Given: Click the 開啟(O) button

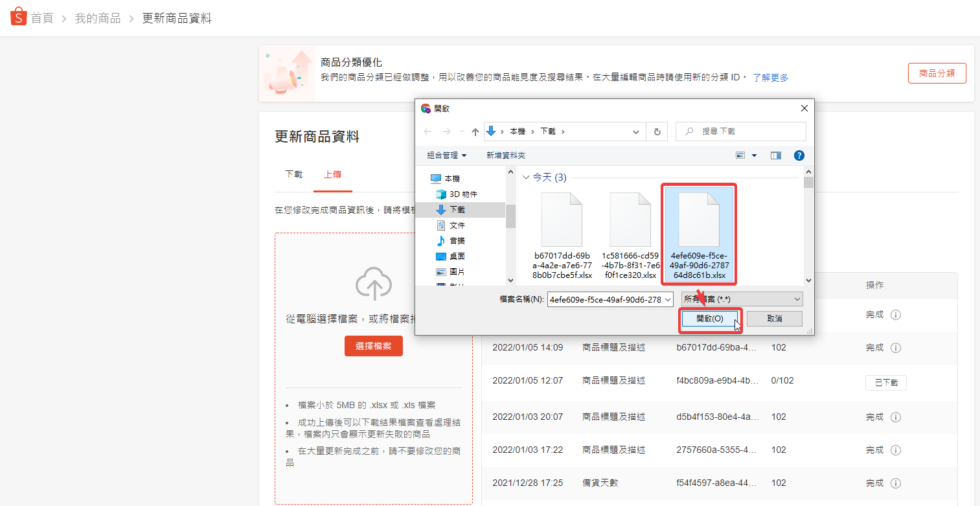Looking at the screenshot, I should [709, 319].
